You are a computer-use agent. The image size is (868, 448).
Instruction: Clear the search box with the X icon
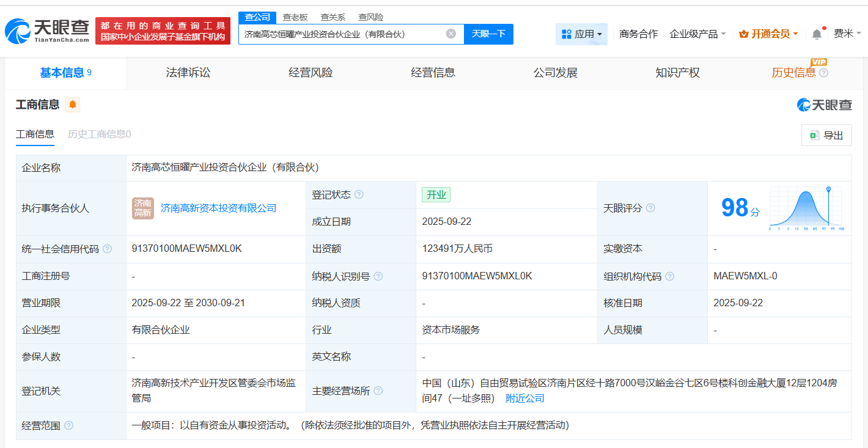451,34
